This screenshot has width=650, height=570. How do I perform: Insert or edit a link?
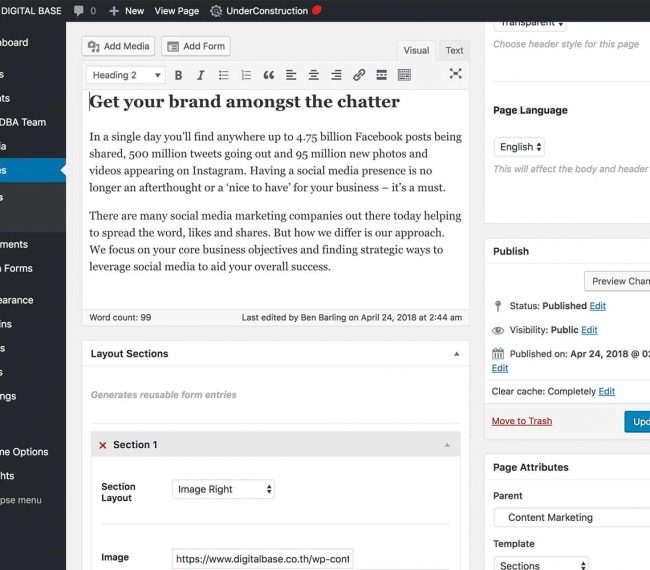[359, 75]
